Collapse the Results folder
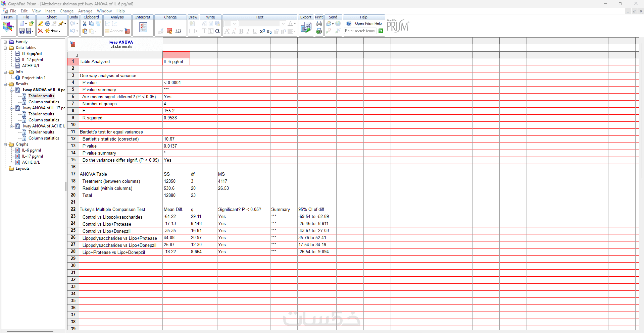The image size is (644, 333). click(x=5, y=84)
